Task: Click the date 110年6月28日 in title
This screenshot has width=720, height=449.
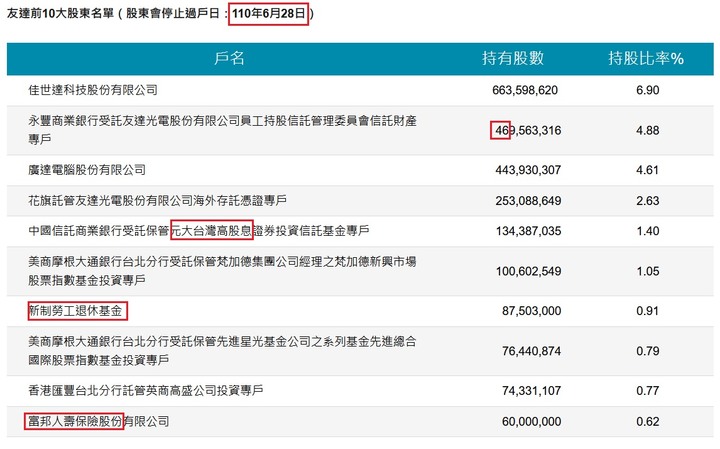Action: pyautogui.click(x=269, y=14)
